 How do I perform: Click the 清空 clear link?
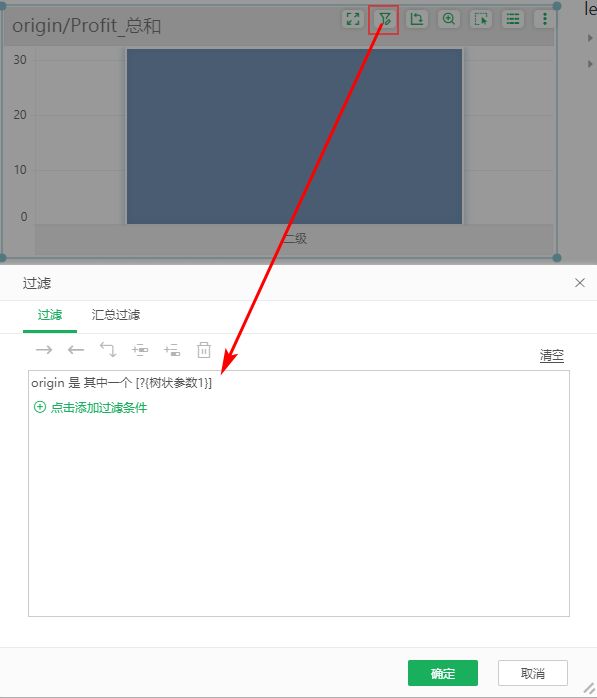[552, 355]
